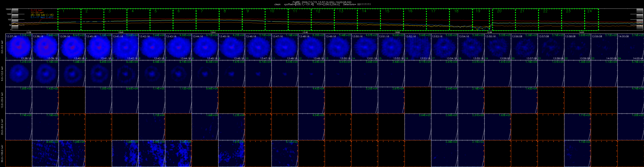The width and height of the screenshot is (644, 167).
Task: Click the red 3-12 keV legend entry
Action: click(x=37, y=10)
